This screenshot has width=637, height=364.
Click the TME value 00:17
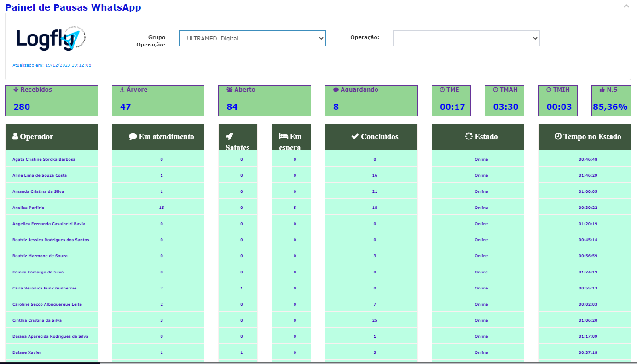[x=452, y=107]
